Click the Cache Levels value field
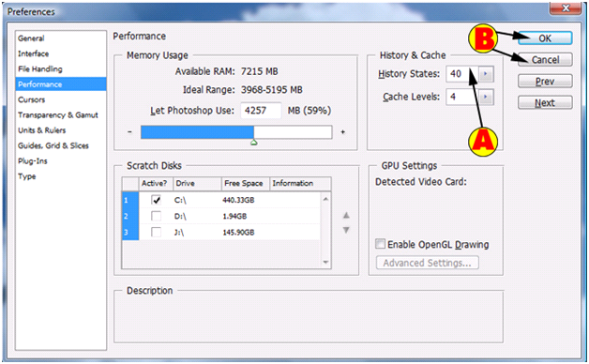This screenshot has width=589, height=364. [x=462, y=97]
